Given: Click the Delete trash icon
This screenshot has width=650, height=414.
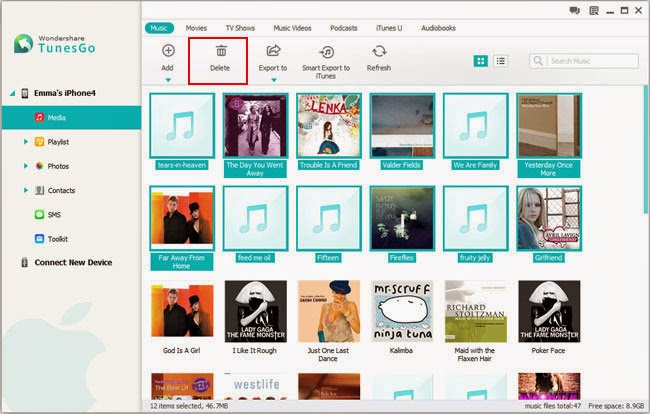Looking at the screenshot, I should (x=221, y=51).
